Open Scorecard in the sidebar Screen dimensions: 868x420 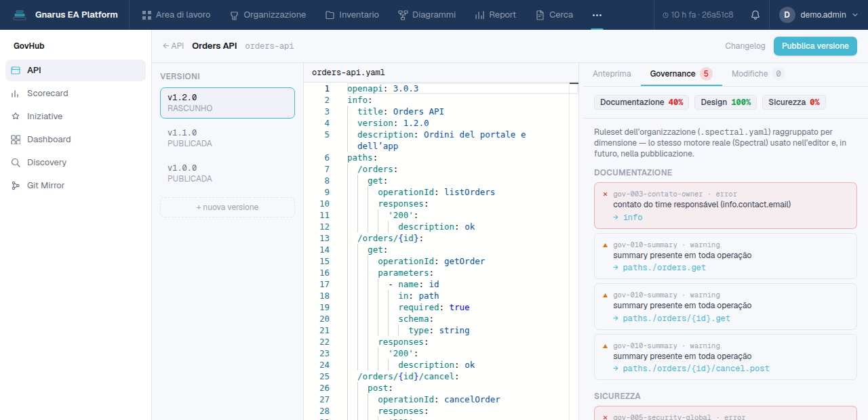(x=75, y=93)
